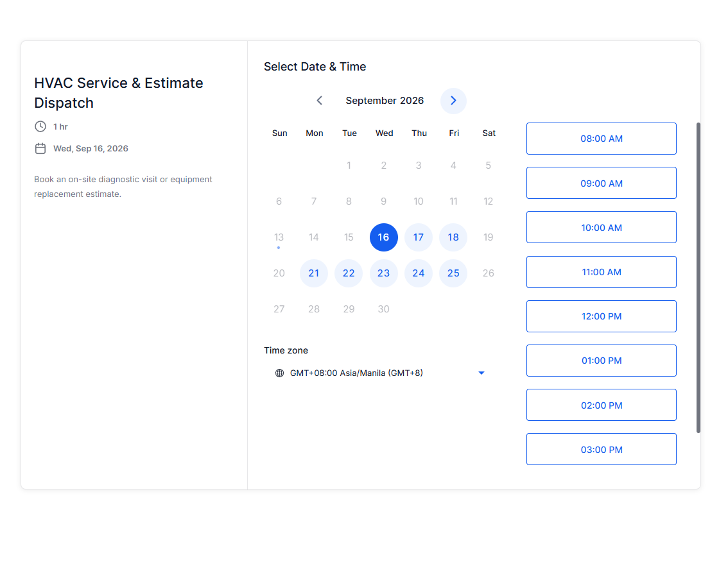Choose Thursday September 24

419,273
